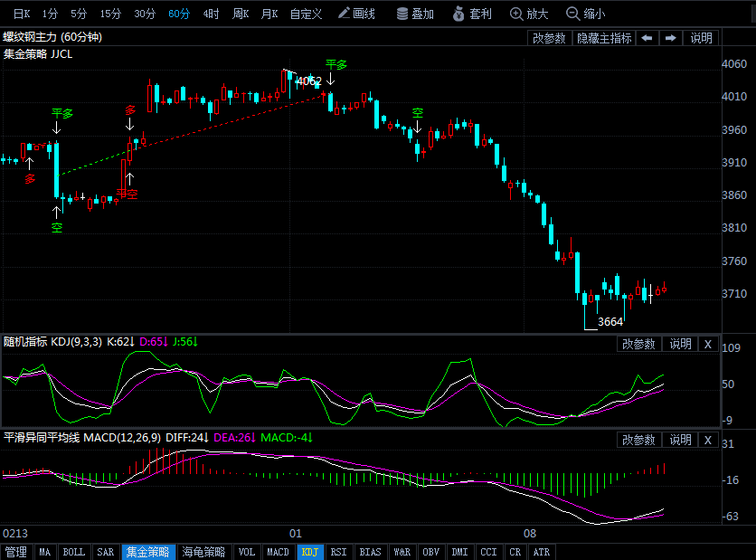Open 管理 at the bottom left
The width and height of the screenshot is (756, 560).
pos(15,552)
